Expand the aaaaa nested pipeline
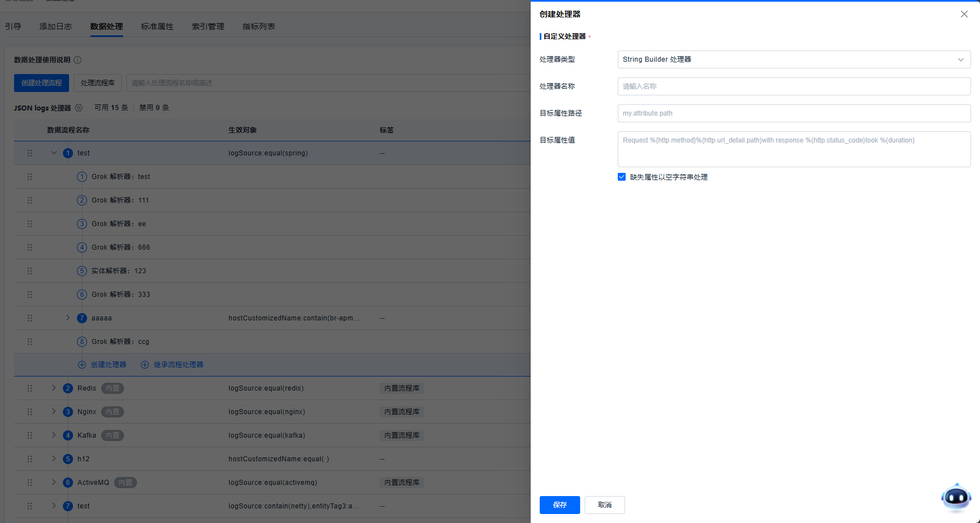The image size is (980, 523). coord(68,318)
